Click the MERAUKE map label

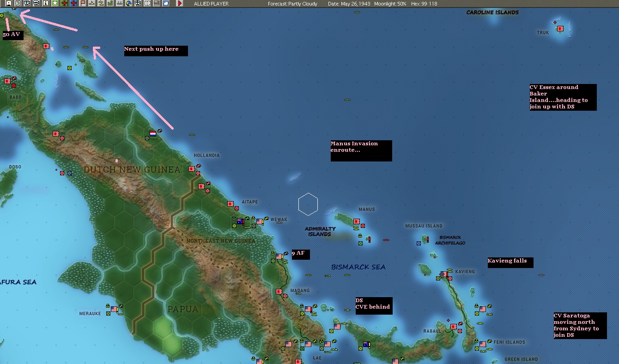90,314
